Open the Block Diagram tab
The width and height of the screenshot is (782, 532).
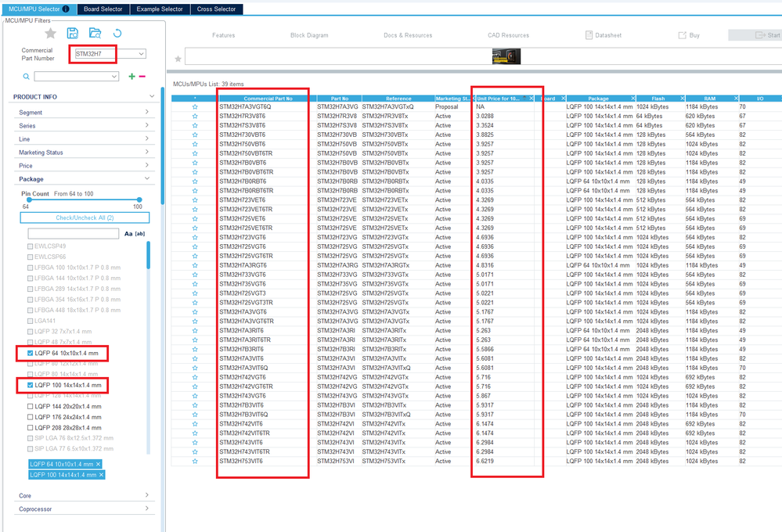point(309,35)
